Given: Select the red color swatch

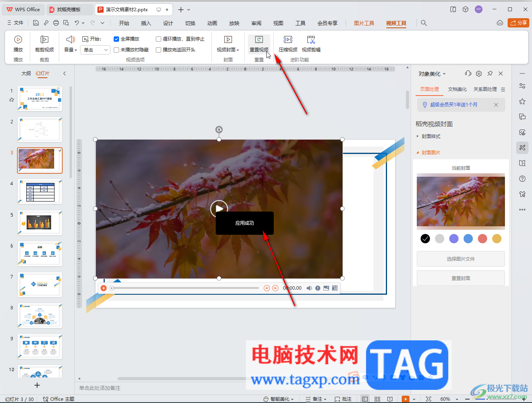Looking at the screenshot, I should coord(483,239).
